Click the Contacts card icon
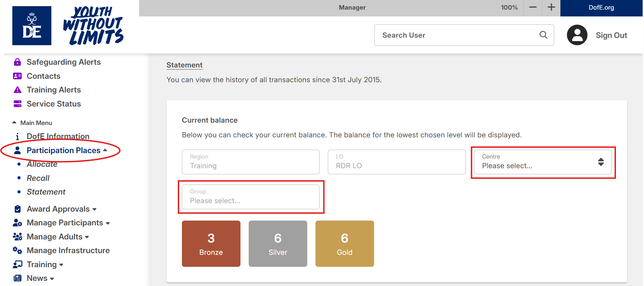Viewport: 644px width, 286px height. coord(17,76)
